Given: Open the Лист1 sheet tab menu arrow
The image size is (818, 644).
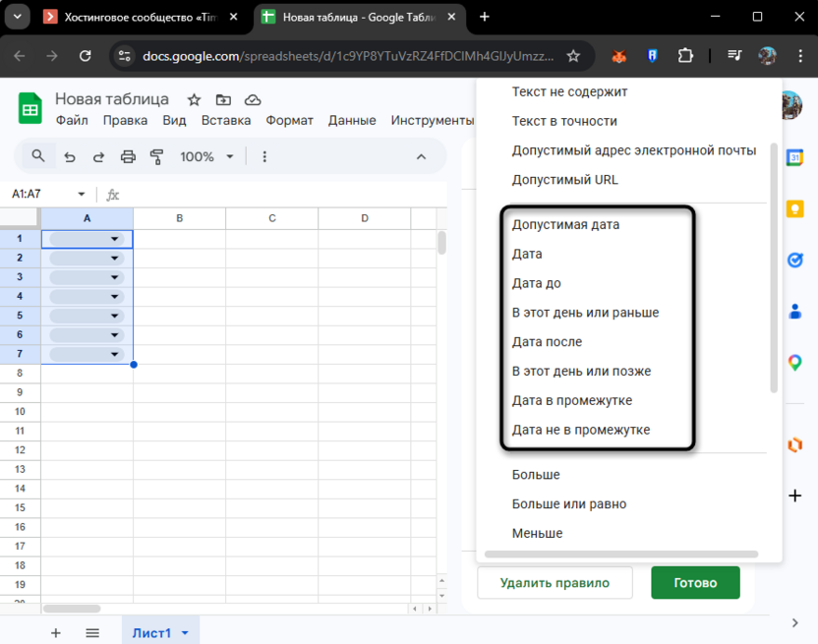Looking at the screenshot, I should click(185, 633).
